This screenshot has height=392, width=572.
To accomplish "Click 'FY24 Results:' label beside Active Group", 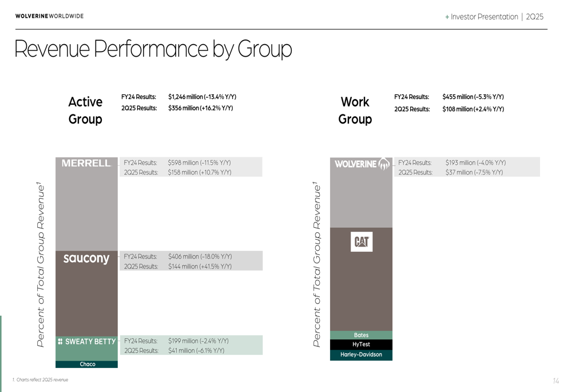I will point(138,97).
